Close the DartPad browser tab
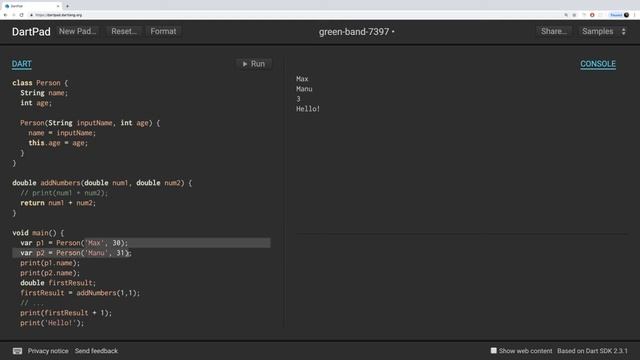This screenshot has height=360, width=640. coord(58,6)
